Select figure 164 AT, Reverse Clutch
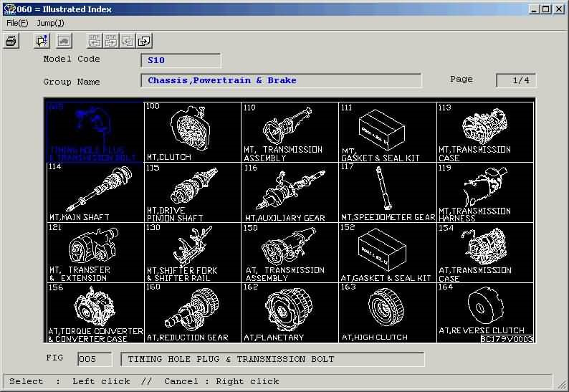 (x=485, y=312)
